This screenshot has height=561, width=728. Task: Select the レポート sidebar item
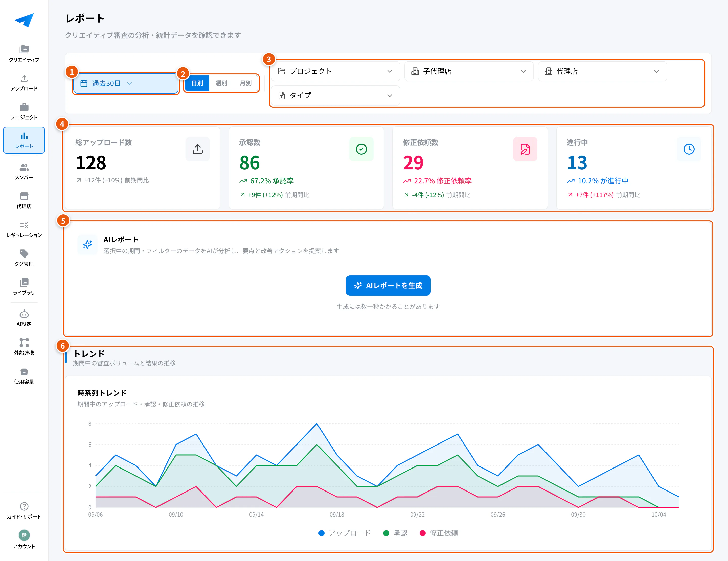coord(24,140)
